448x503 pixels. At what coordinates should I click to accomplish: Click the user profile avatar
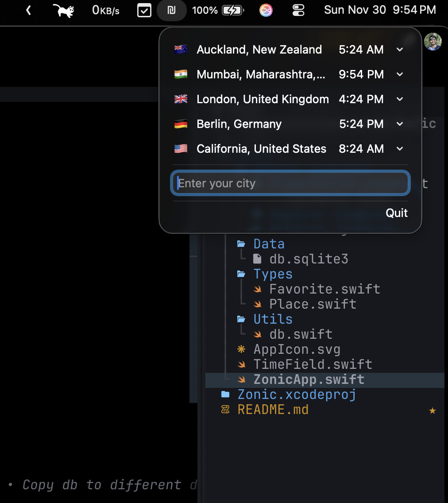[433, 42]
